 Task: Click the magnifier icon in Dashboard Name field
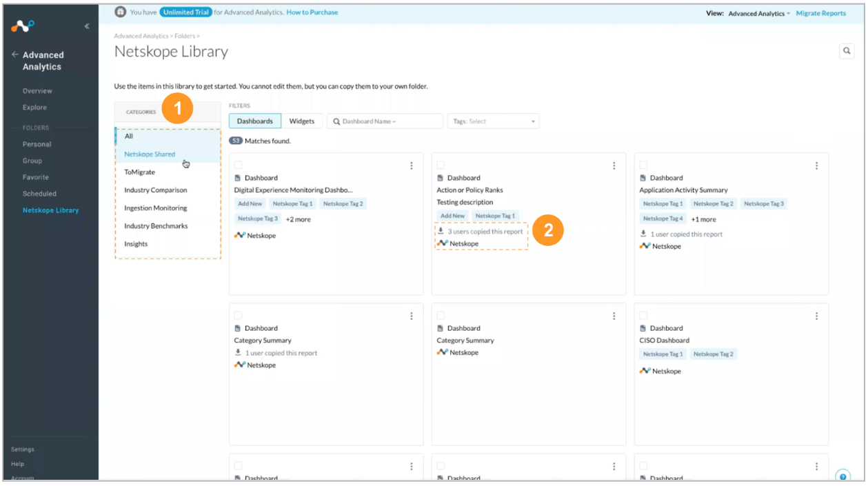tap(336, 121)
